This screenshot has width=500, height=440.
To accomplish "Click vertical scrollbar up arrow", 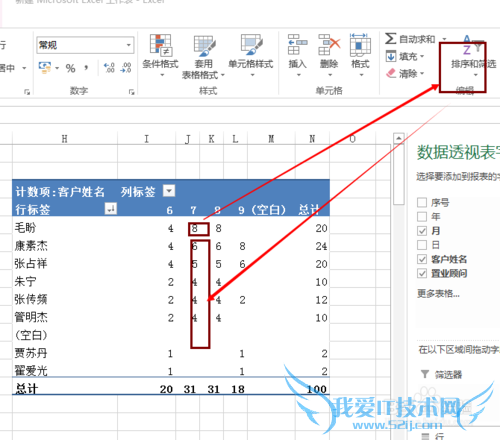I will pyautogui.click(x=399, y=138).
